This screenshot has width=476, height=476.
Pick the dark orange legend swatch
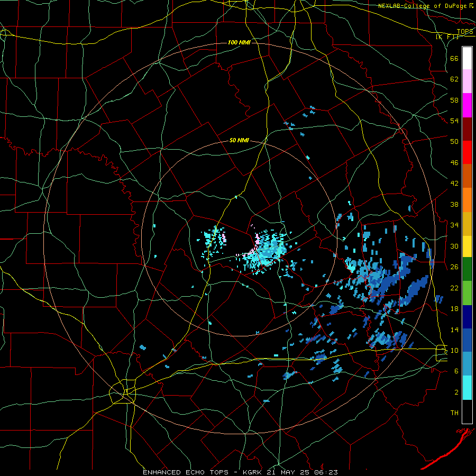[467, 176]
